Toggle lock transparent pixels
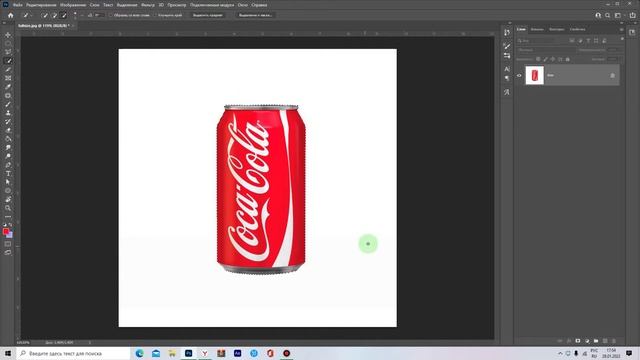Image resolution: width=640 pixels, height=360 pixels. pos(538,59)
